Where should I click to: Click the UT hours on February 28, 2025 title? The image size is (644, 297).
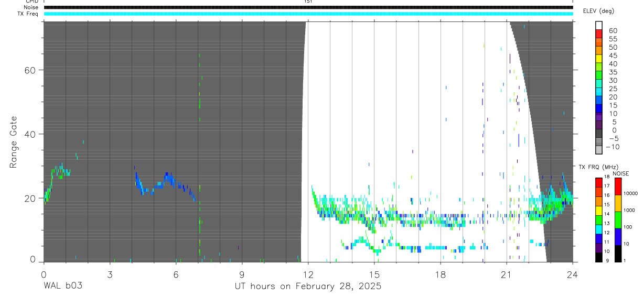point(308,287)
